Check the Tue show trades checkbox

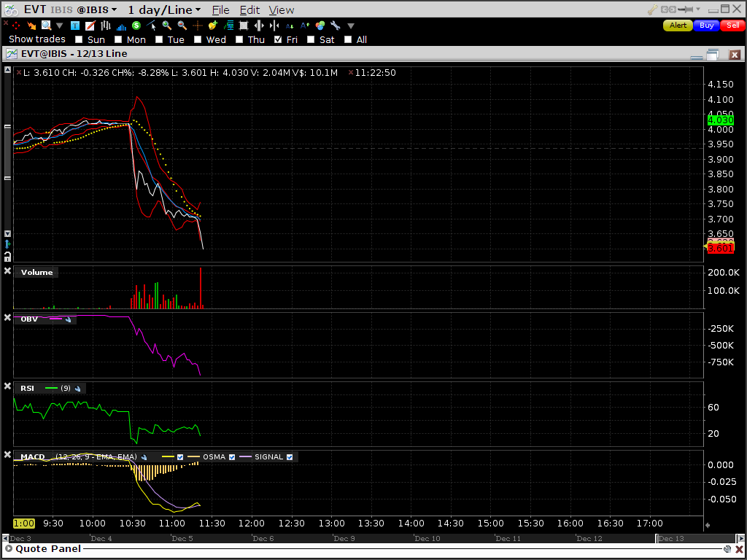pos(159,39)
